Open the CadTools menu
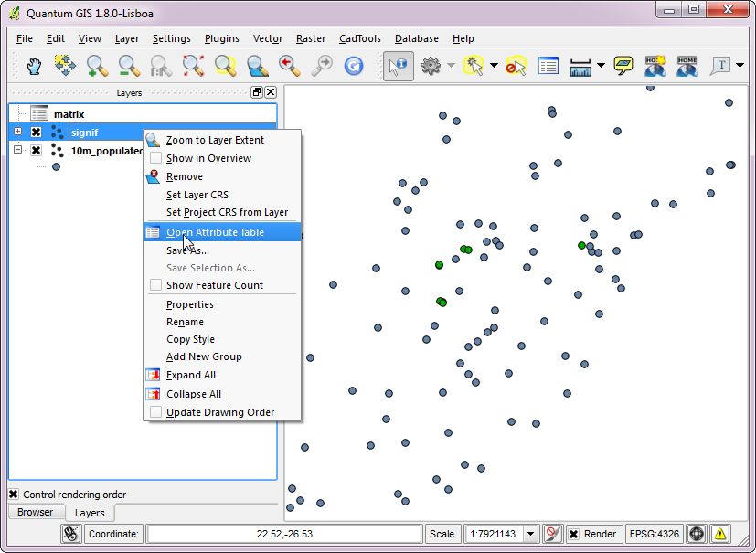 (359, 38)
